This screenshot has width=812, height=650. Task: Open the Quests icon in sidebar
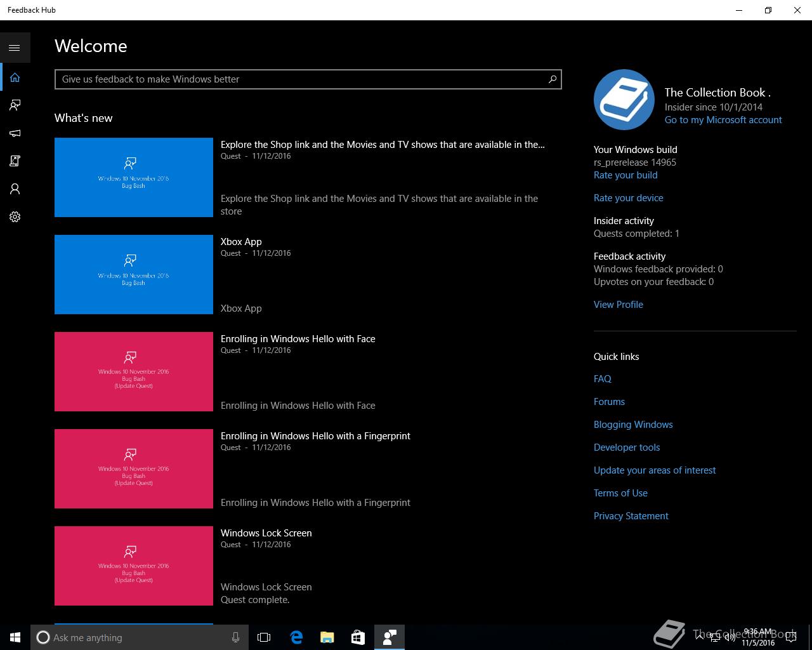15,161
